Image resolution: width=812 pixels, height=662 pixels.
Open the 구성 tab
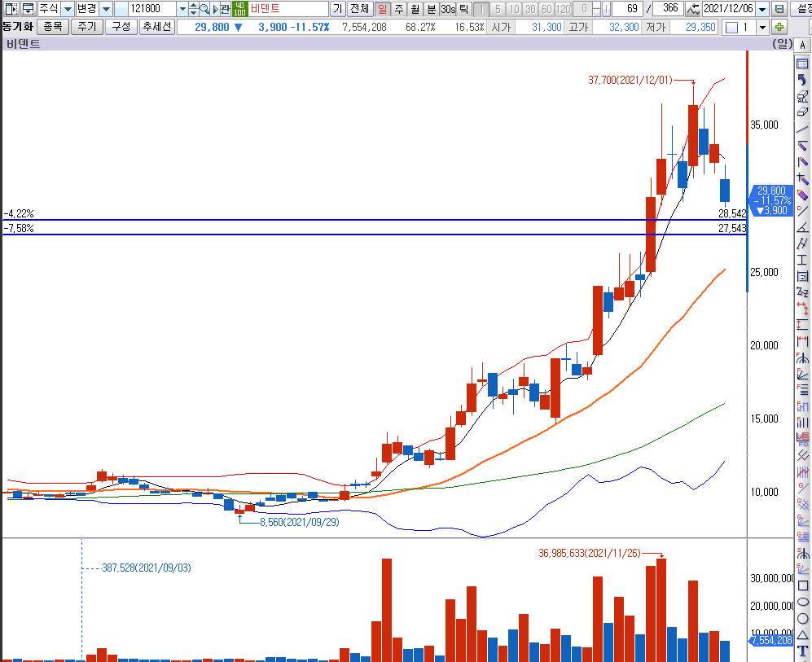click(x=121, y=26)
